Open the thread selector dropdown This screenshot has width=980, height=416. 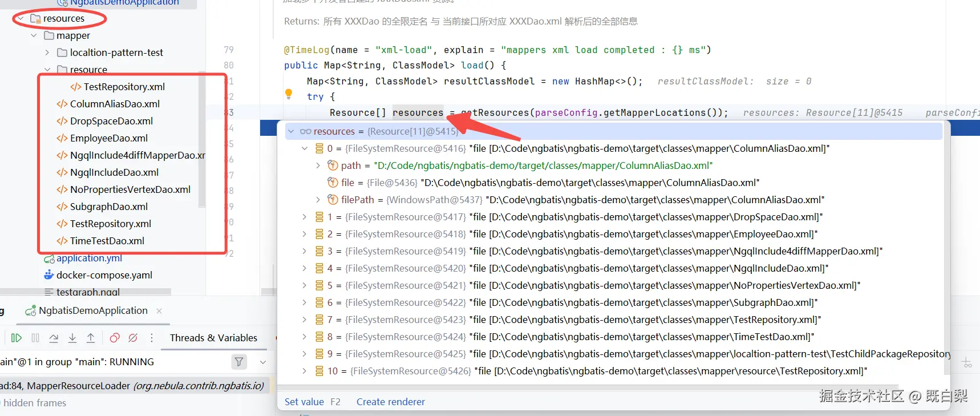[x=263, y=362]
